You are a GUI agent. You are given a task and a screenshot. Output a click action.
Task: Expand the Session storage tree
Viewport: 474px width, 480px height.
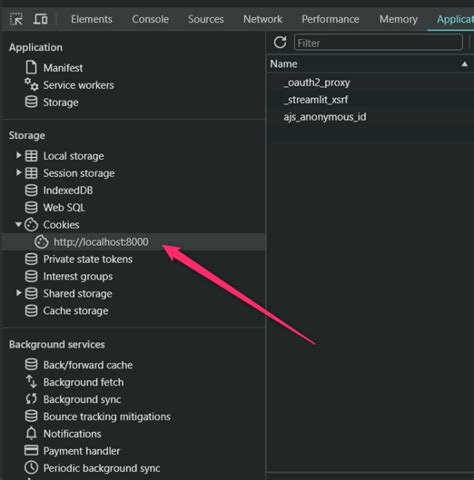coord(19,172)
